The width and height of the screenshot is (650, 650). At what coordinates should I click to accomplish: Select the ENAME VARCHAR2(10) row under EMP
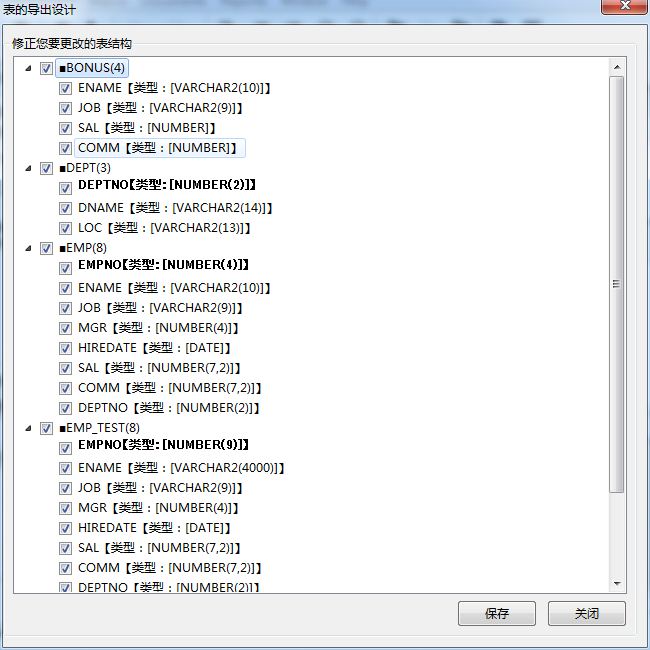tap(174, 288)
